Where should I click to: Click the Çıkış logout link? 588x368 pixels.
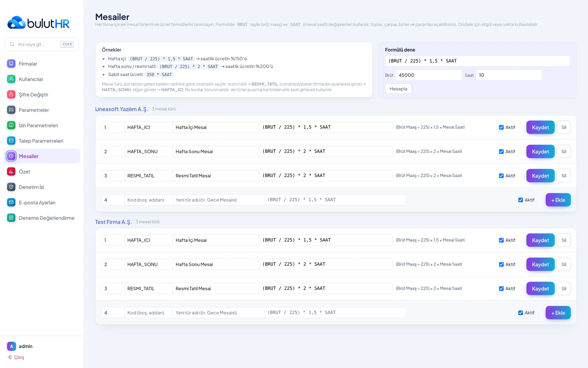click(16, 357)
